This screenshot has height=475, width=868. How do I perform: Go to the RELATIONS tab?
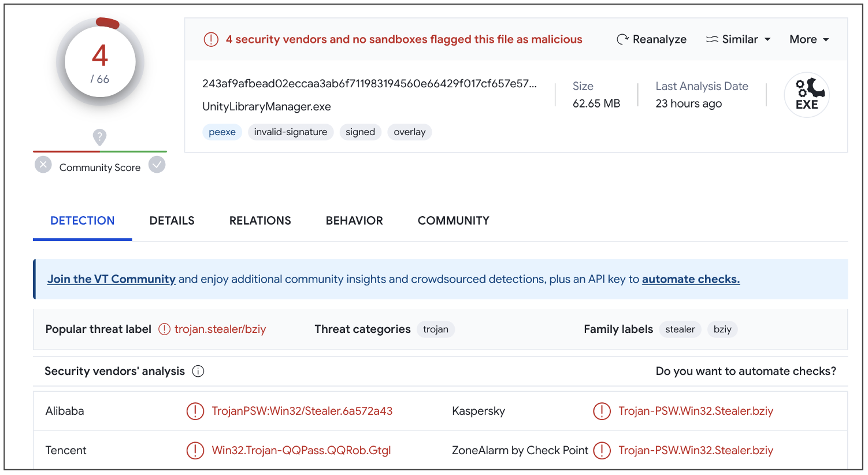260,221
